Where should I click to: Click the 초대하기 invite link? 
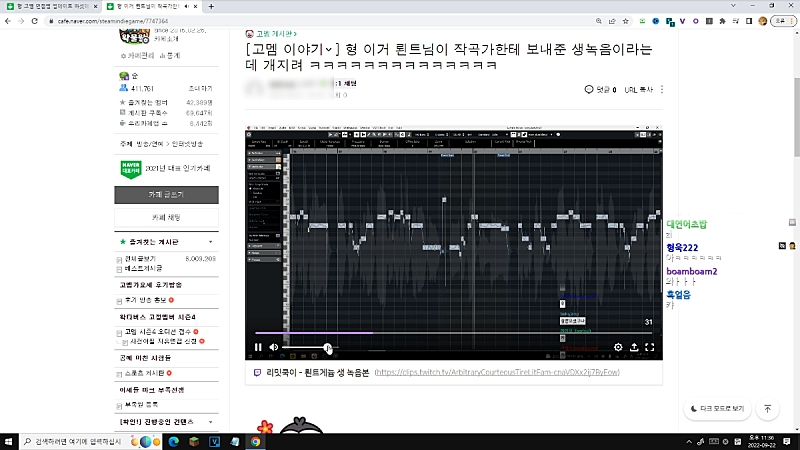[201, 89]
